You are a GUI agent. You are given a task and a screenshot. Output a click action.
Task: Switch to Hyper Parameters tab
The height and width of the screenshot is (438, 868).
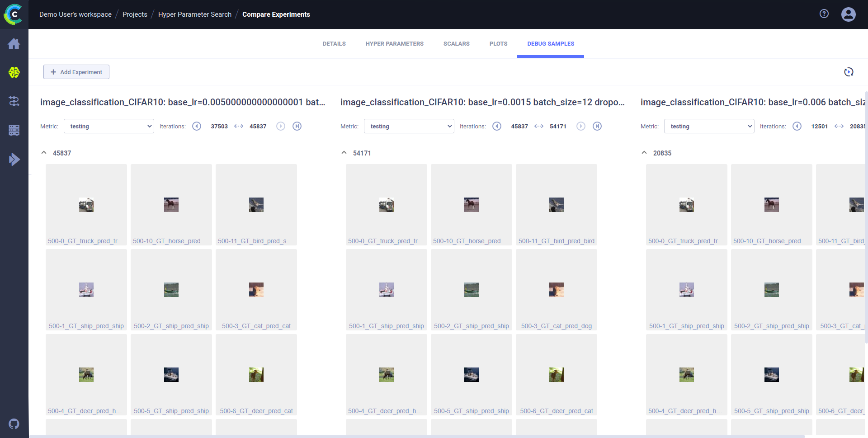tap(395, 44)
